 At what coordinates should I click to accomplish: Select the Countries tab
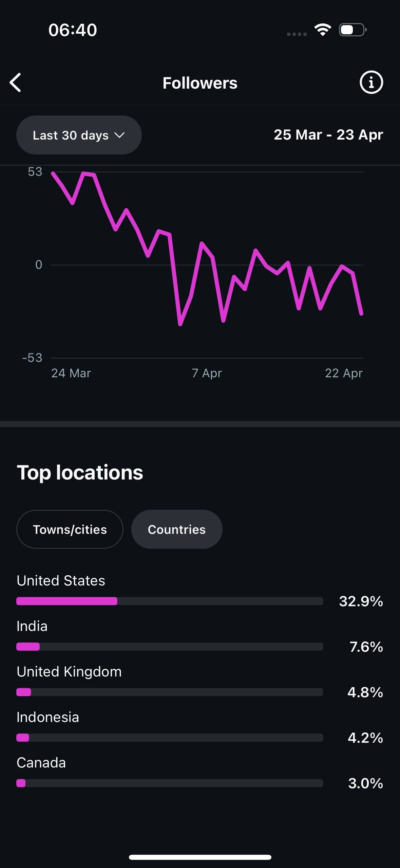(x=177, y=529)
